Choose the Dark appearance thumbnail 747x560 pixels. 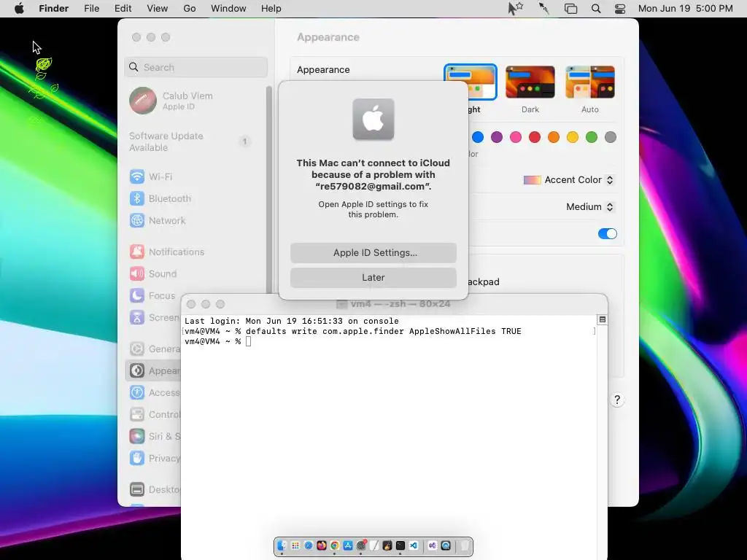tap(530, 82)
